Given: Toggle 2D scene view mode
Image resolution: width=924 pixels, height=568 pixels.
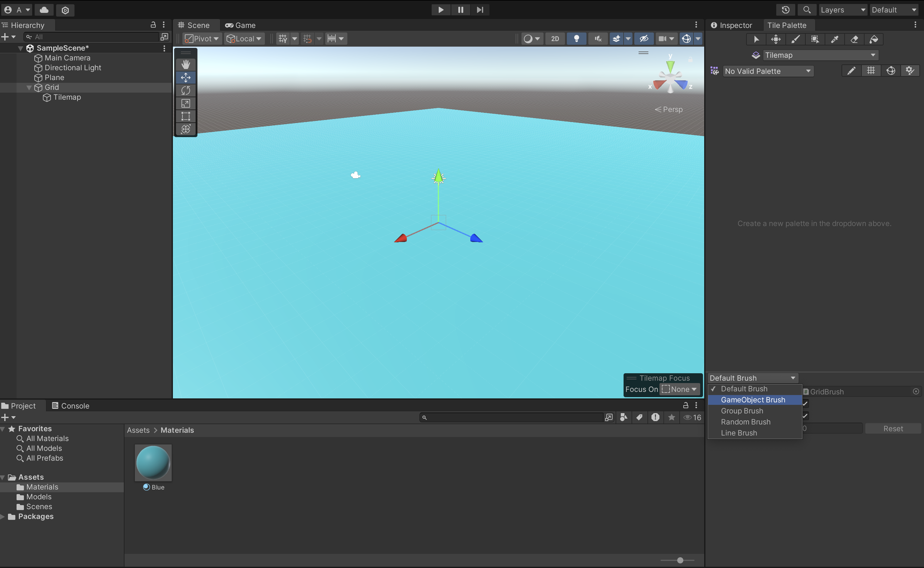Looking at the screenshot, I should 555,39.
